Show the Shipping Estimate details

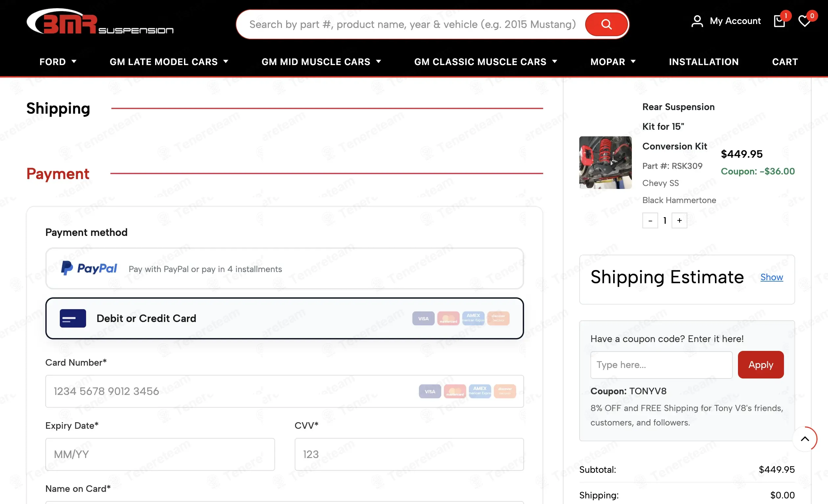(x=771, y=277)
